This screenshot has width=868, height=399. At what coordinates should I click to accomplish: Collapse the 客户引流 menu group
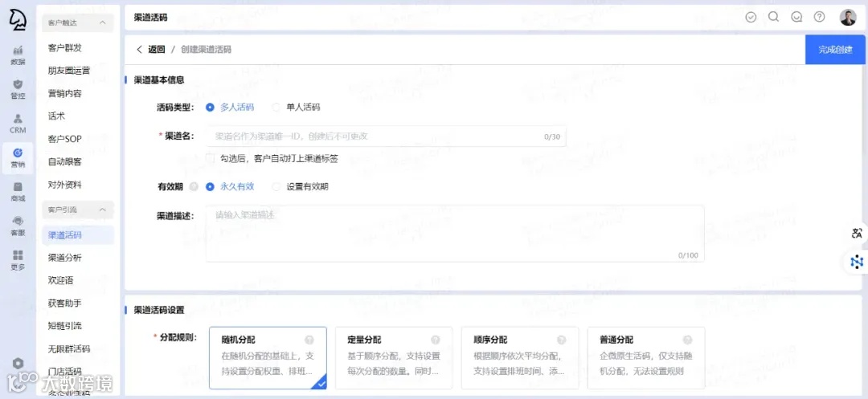[78, 210]
